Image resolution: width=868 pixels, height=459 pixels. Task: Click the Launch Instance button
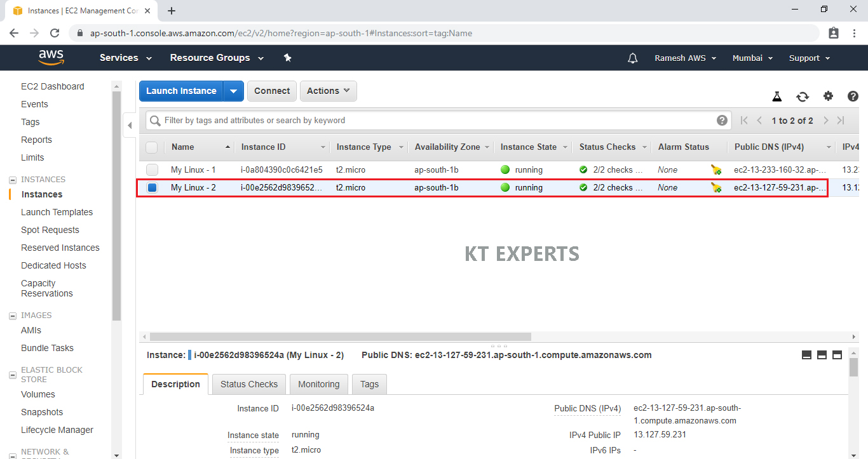point(181,91)
